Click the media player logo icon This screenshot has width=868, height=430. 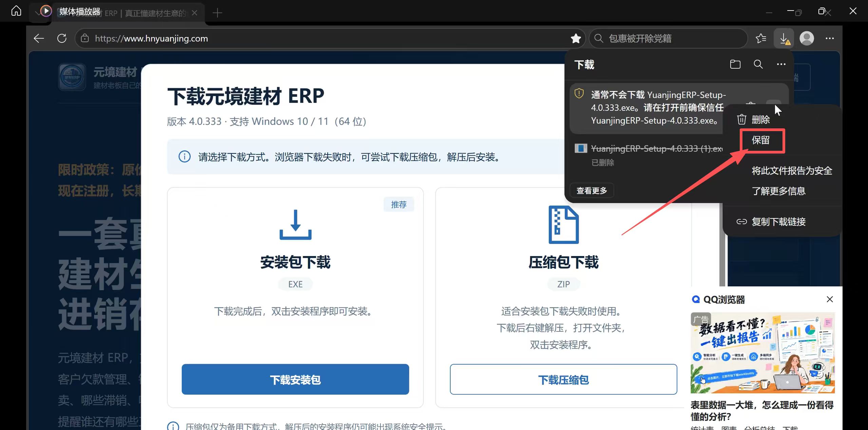46,11
